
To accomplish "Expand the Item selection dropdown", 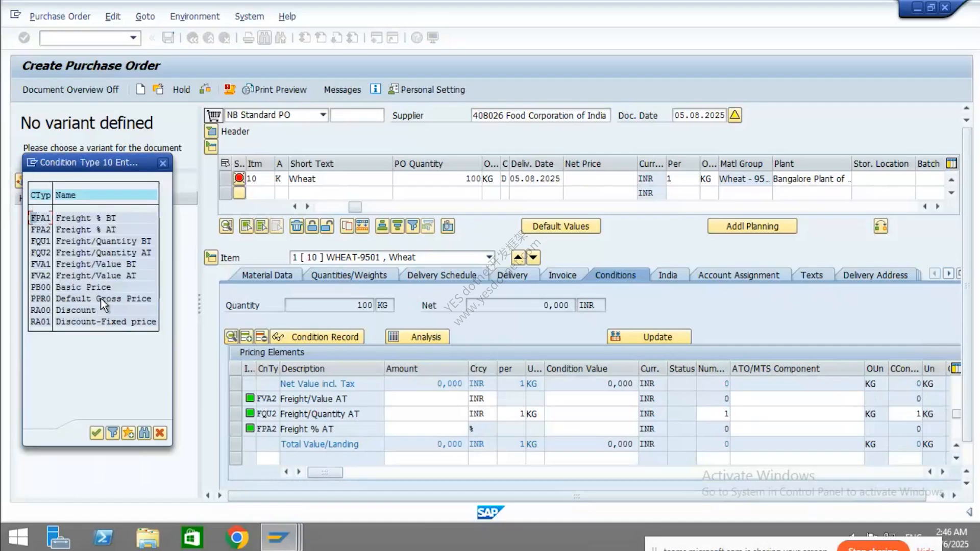I will tap(489, 257).
